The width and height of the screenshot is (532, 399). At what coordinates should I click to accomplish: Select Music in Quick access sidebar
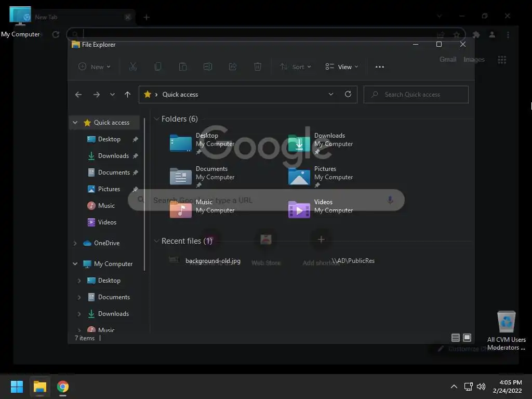pyautogui.click(x=106, y=206)
